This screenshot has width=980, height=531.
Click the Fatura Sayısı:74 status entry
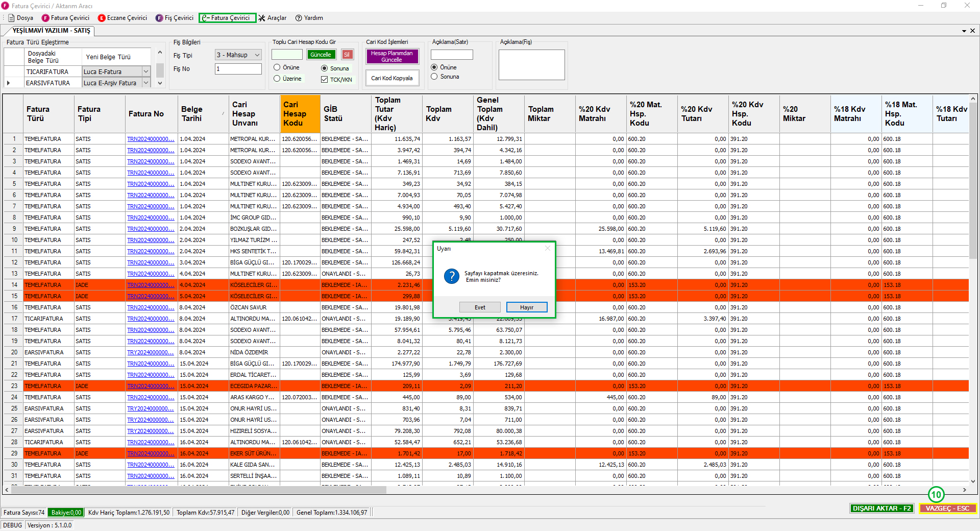[24, 513]
